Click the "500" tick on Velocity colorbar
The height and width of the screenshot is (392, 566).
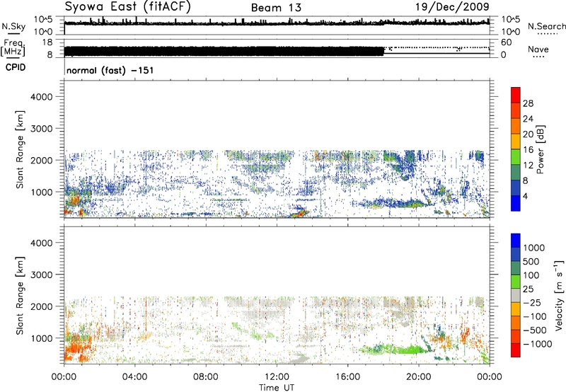pos(531,262)
